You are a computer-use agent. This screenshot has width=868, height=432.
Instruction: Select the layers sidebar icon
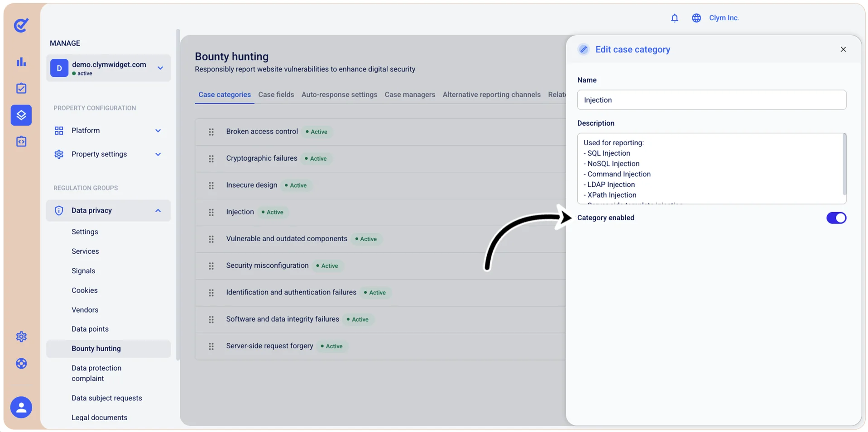[x=21, y=115]
